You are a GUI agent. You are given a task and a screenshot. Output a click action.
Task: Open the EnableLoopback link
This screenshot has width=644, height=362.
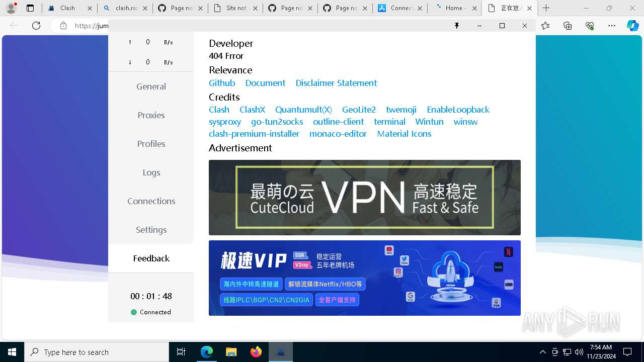click(x=458, y=110)
